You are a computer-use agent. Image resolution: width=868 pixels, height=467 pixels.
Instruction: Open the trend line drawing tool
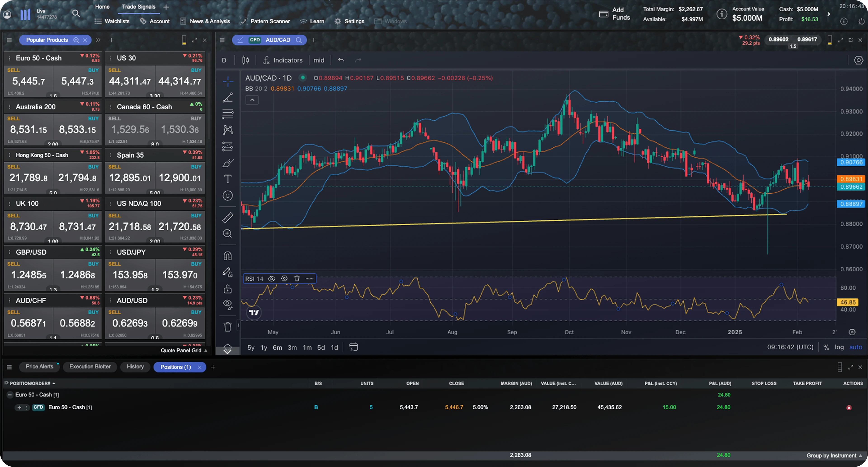228,97
